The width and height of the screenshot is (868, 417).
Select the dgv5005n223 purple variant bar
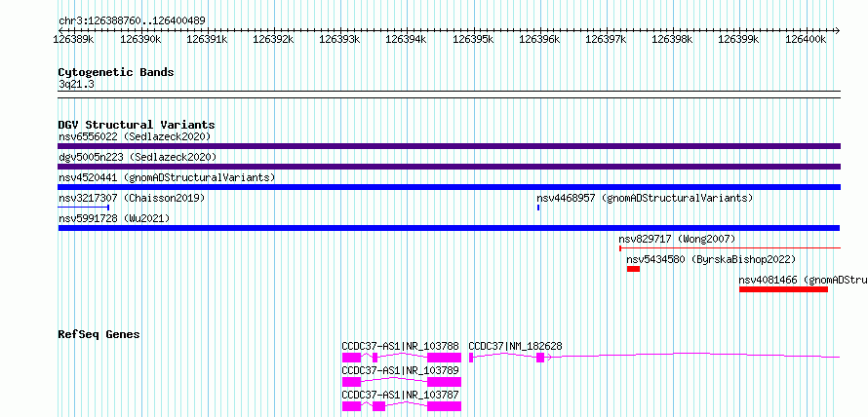point(449,167)
